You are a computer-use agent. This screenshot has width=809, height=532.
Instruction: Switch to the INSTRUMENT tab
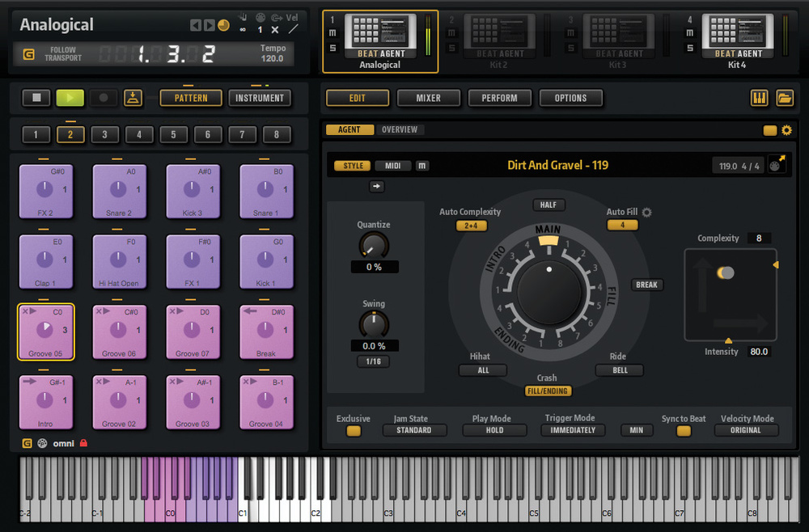pos(260,97)
